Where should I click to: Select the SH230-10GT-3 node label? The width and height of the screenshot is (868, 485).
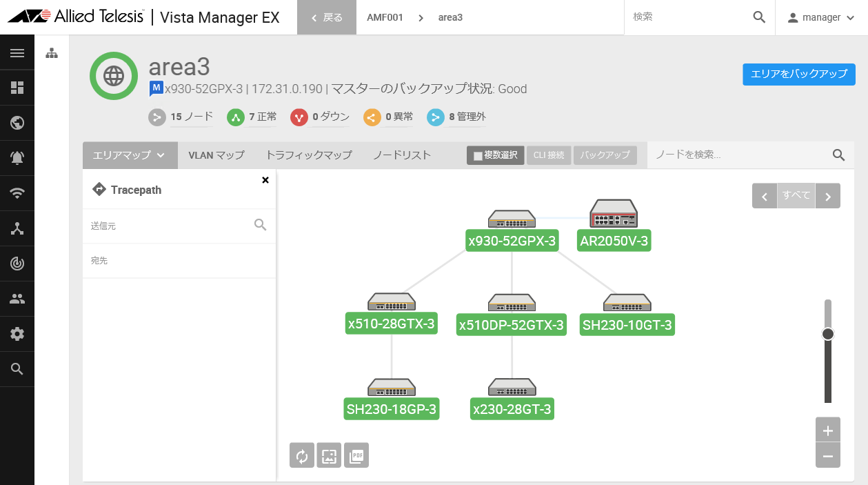(627, 325)
